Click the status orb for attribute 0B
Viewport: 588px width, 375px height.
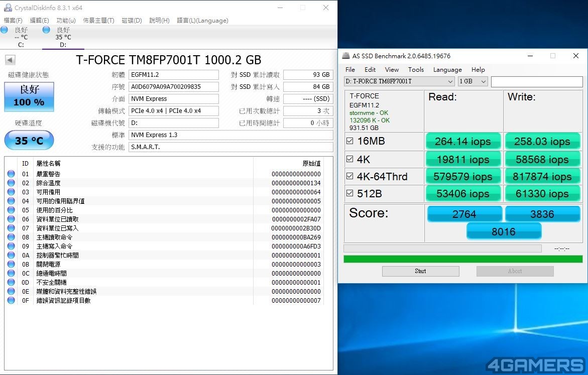coord(11,264)
